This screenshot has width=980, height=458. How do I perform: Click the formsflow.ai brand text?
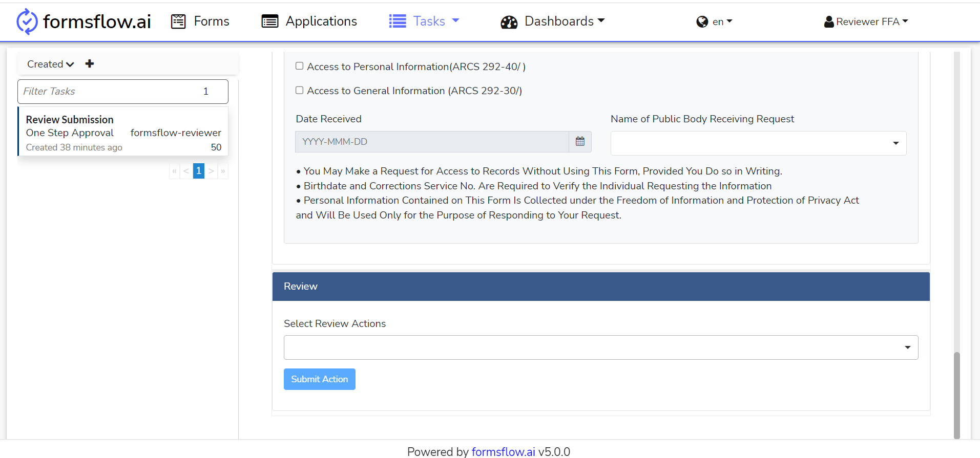97,21
